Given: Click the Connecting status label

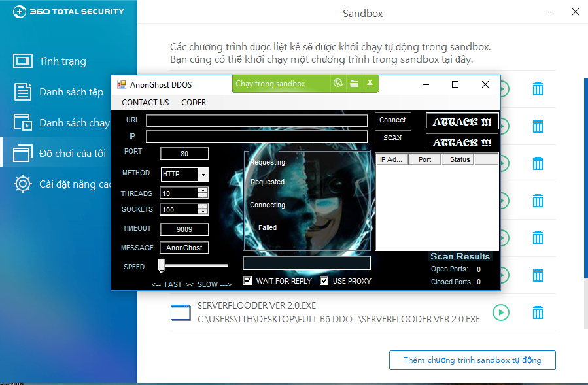Looking at the screenshot, I should click(268, 205).
